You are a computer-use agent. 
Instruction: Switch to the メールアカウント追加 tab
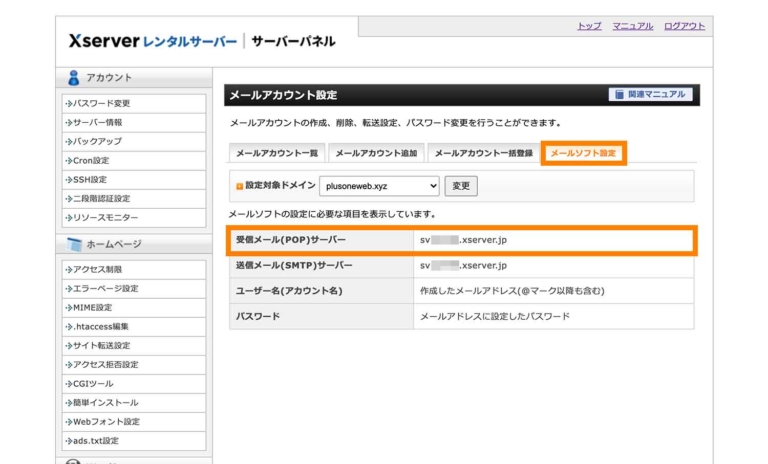pyautogui.click(x=376, y=154)
